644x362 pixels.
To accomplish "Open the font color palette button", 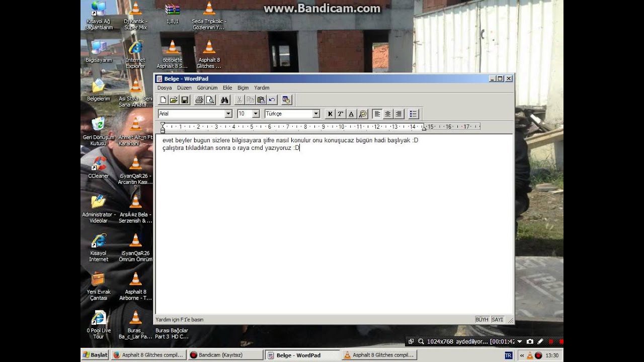I will [x=362, y=114].
